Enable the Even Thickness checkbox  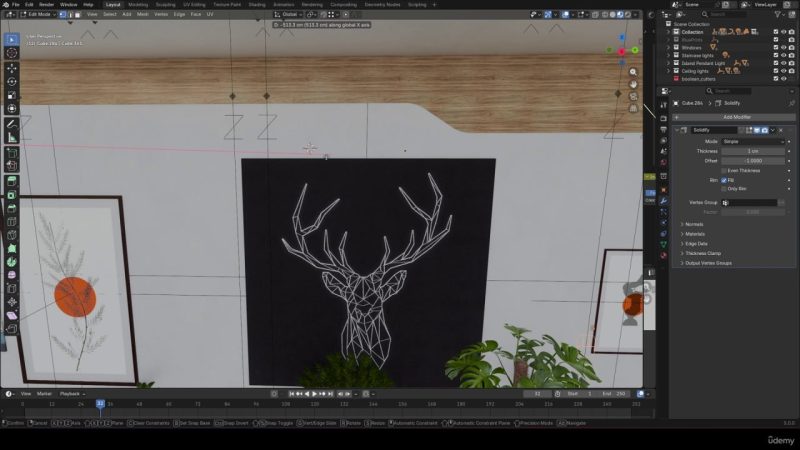tap(724, 171)
